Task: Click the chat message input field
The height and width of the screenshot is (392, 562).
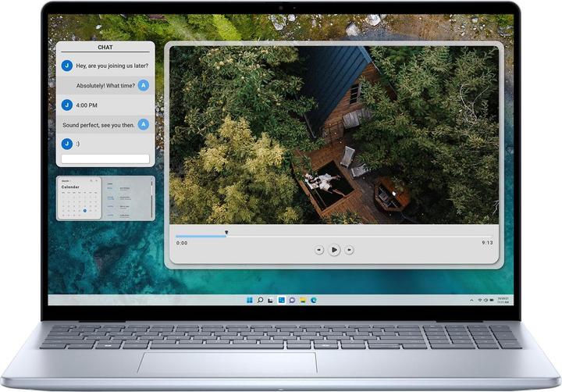Action: tap(105, 159)
